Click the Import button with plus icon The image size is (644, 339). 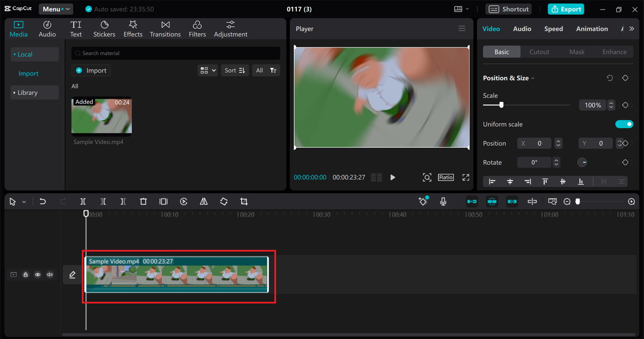coord(91,70)
